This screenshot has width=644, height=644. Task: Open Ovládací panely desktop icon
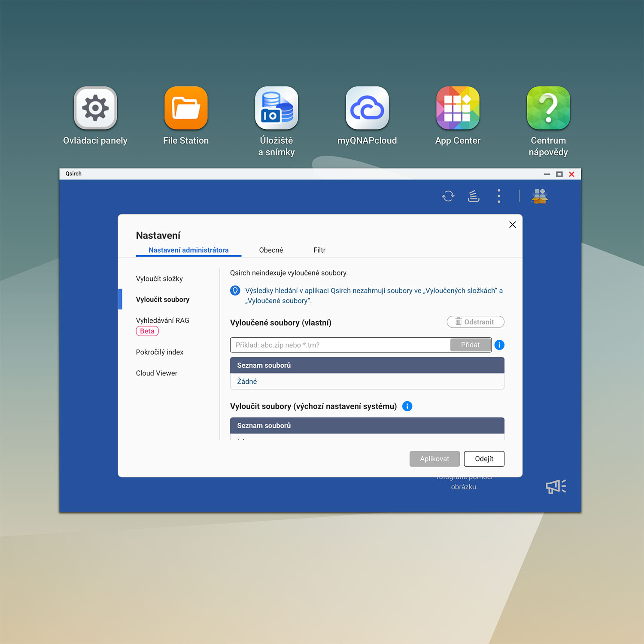tap(95, 108)
